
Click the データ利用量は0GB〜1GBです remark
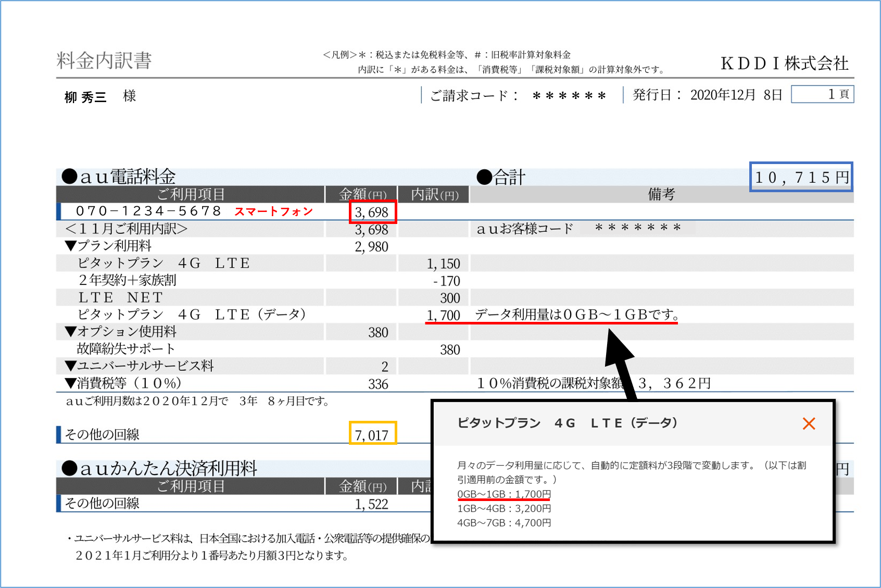(576, 315)
